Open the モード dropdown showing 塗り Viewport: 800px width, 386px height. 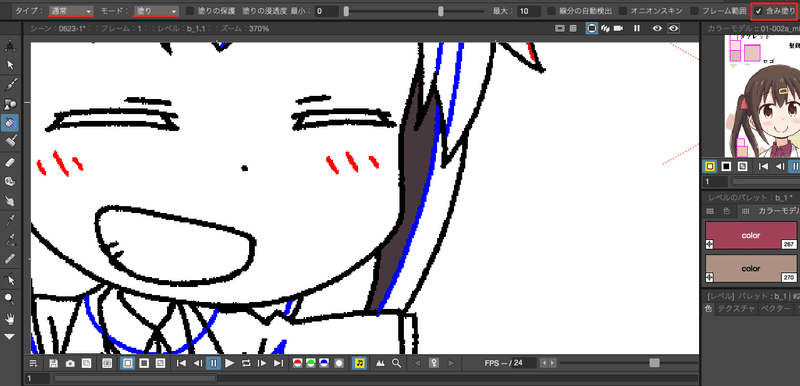156,11
